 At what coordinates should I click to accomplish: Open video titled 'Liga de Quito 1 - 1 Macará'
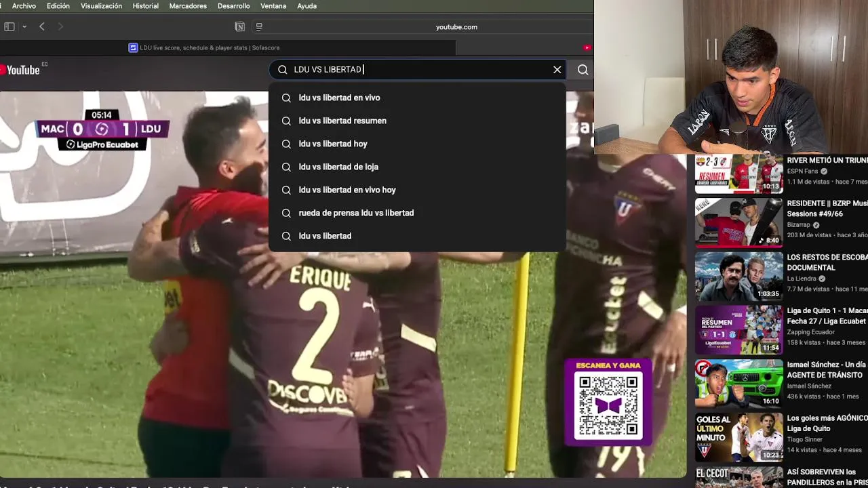pos(827,316)
